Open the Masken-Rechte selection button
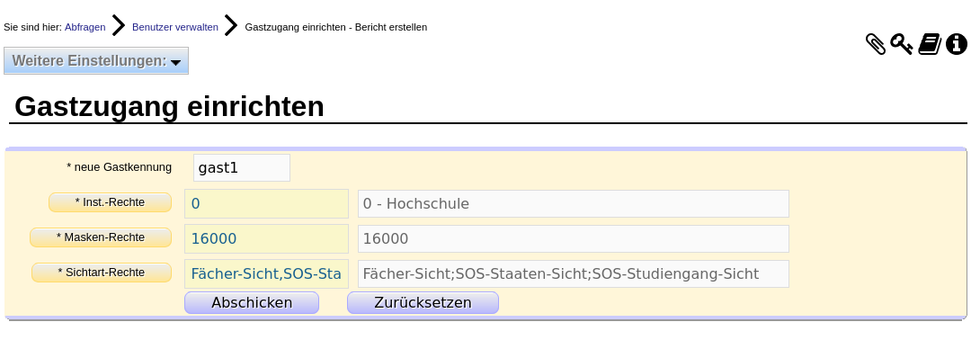This screenshot has height=340, width=980. pos(101,237)
